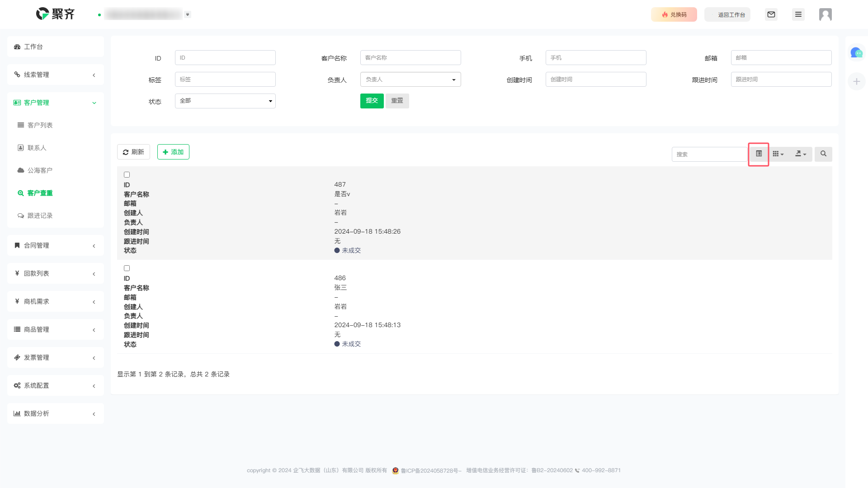
Task: Focus the 手机 input field
Action: [x=596, y=58]
